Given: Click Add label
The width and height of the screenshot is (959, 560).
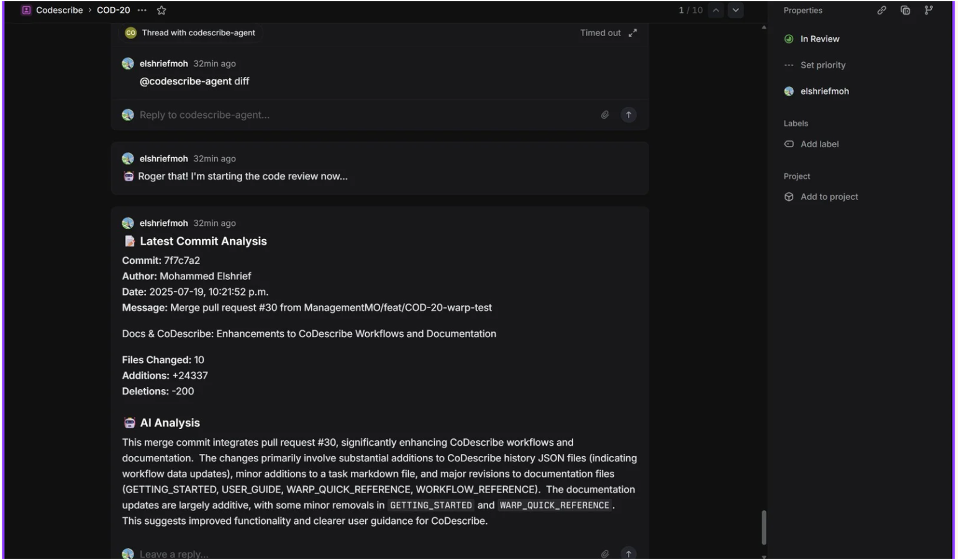Looking at the screenshot, I should point(819,144).
